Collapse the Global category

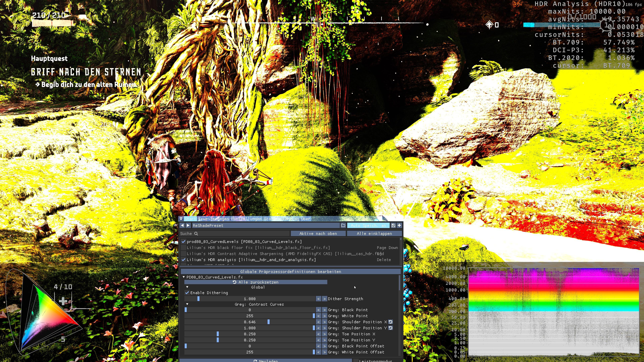[187, 287]
